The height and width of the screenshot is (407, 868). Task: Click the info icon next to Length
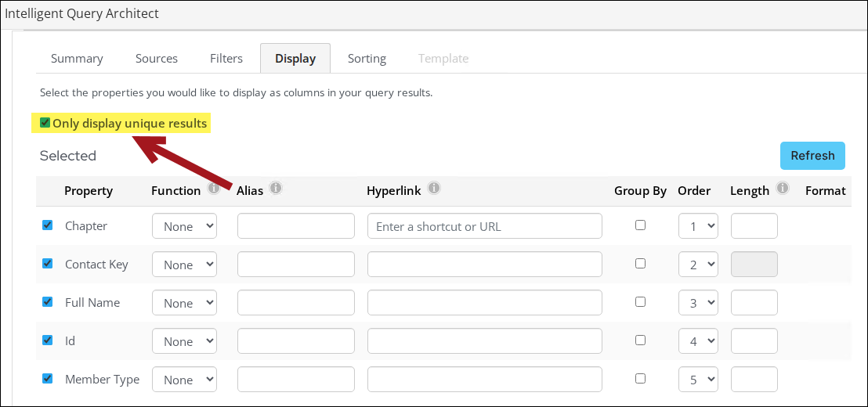[782, 189]
